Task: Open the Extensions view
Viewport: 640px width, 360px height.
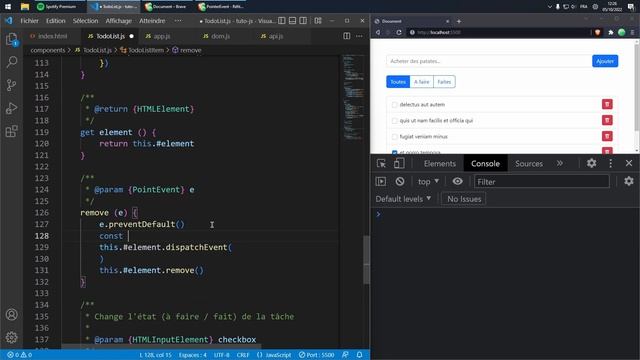Action: (11, 131)
